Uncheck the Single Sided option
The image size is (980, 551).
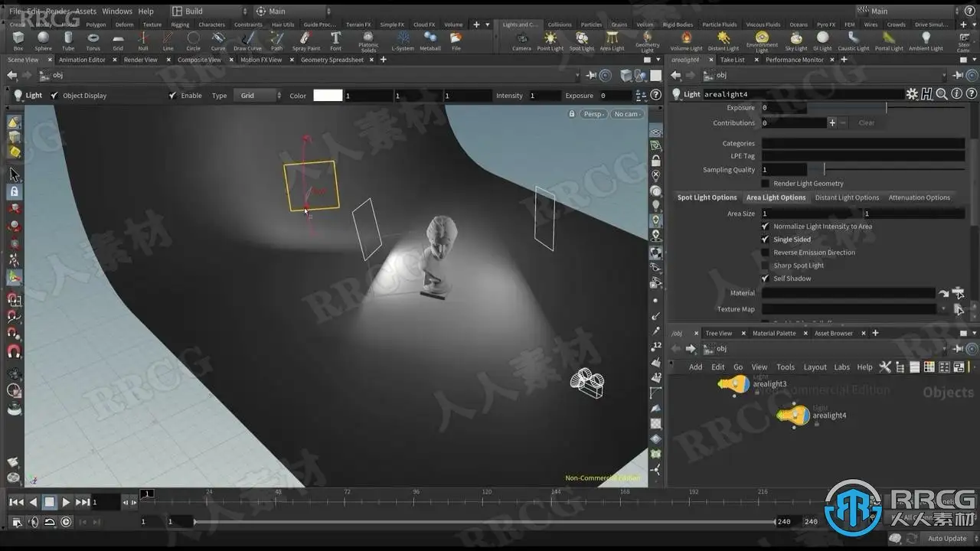[765, 240]
